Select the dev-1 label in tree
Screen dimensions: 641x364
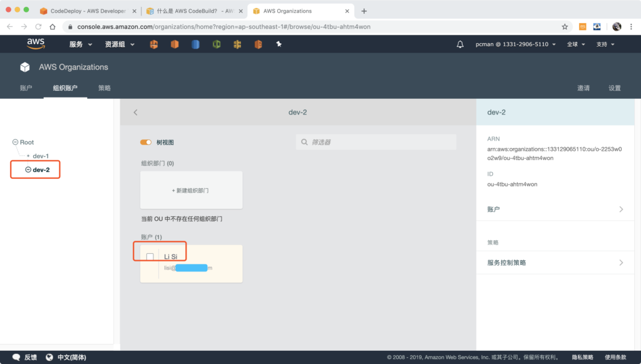coord(41,156)
